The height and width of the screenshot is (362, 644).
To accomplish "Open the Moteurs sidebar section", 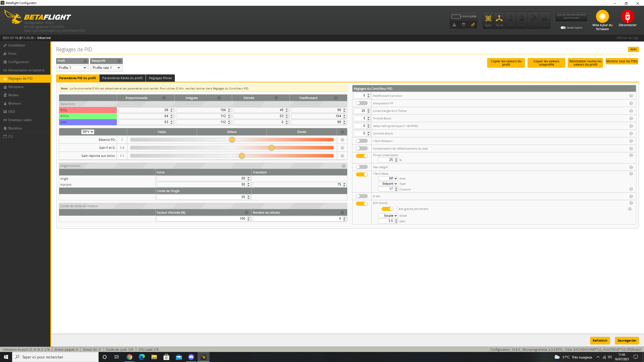I will [15, 103].
